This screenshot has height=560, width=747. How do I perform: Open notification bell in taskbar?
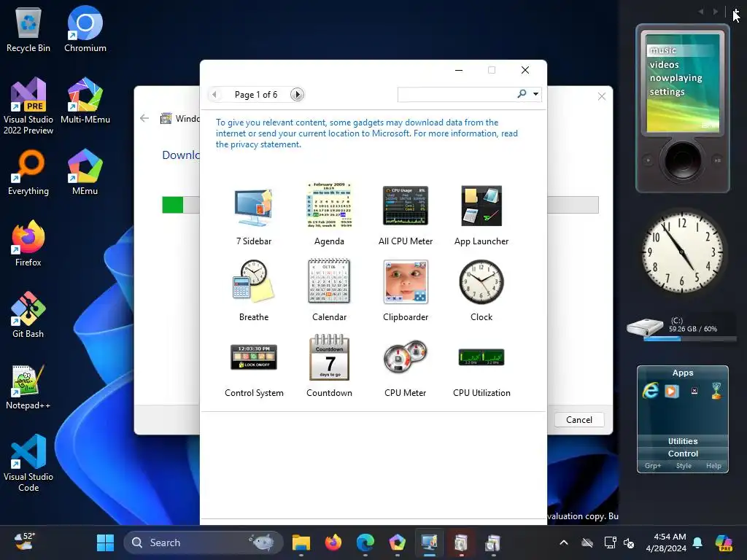point(697,542)
